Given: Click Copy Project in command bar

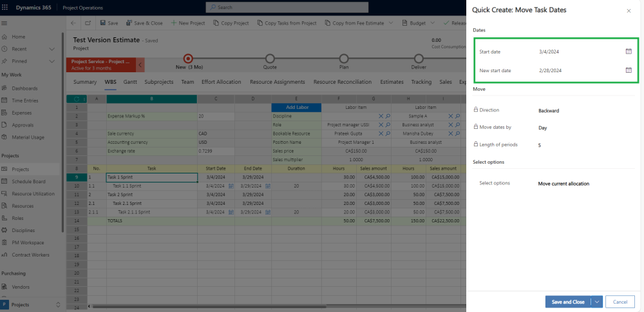Looking at the screenshot, I should [231, 23].
